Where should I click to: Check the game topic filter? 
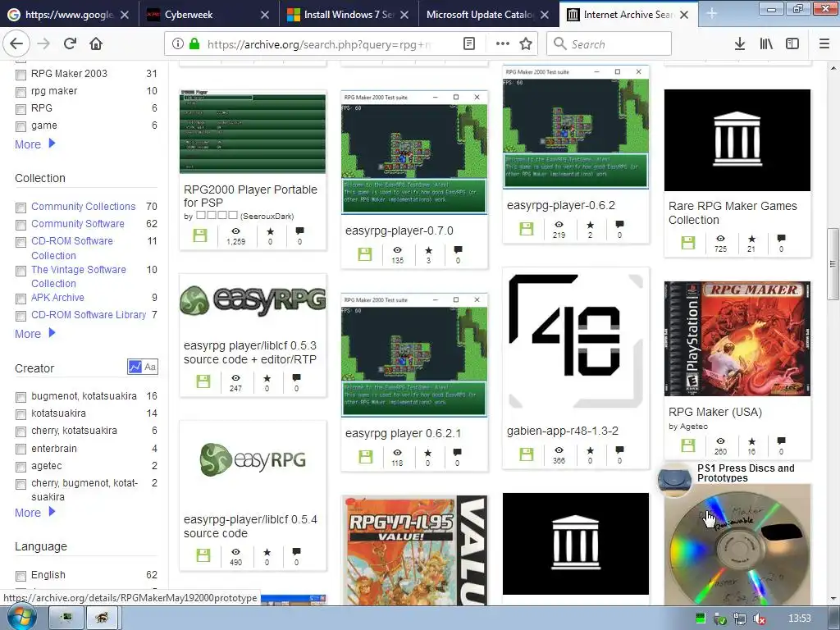tap(21, 126)
